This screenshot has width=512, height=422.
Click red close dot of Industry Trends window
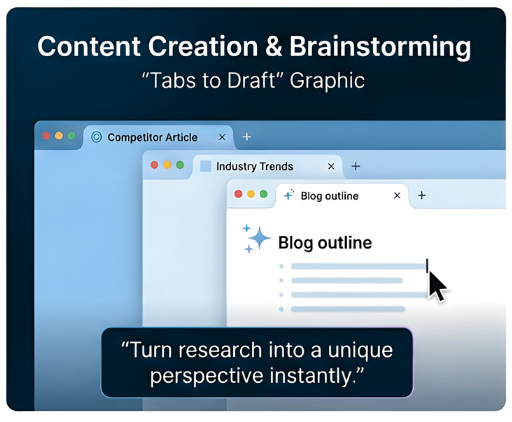click(x=154, y=165)
